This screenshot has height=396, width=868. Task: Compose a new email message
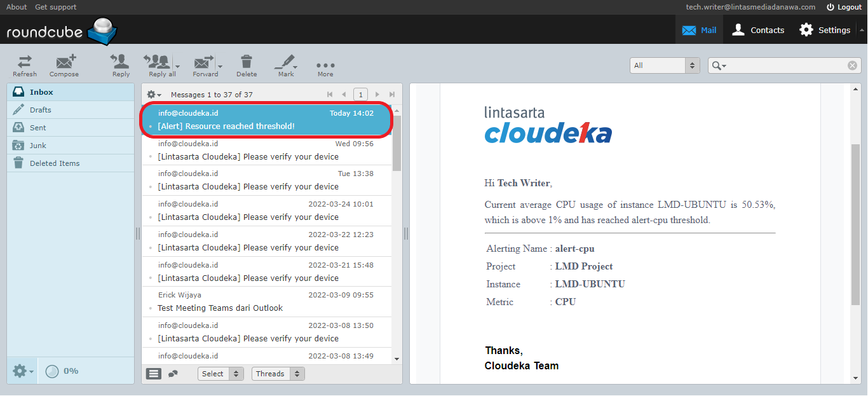(x=64, y=65)
